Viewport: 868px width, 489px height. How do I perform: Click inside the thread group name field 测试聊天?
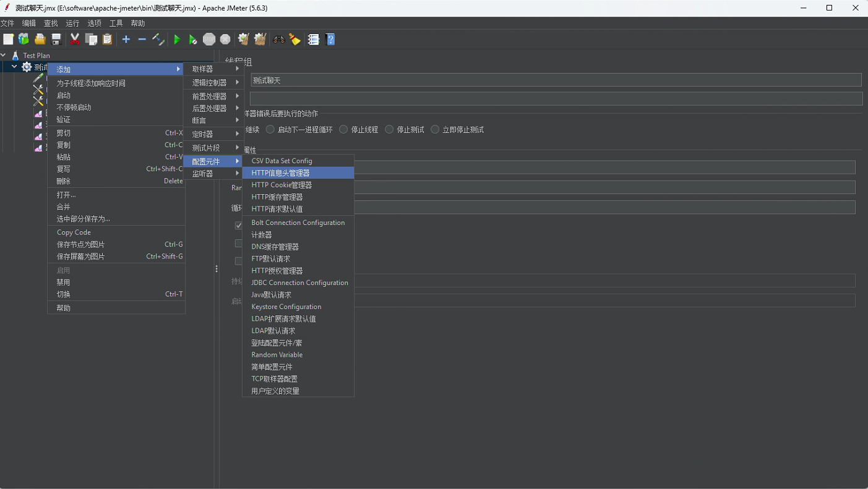(x=433, y=80)
